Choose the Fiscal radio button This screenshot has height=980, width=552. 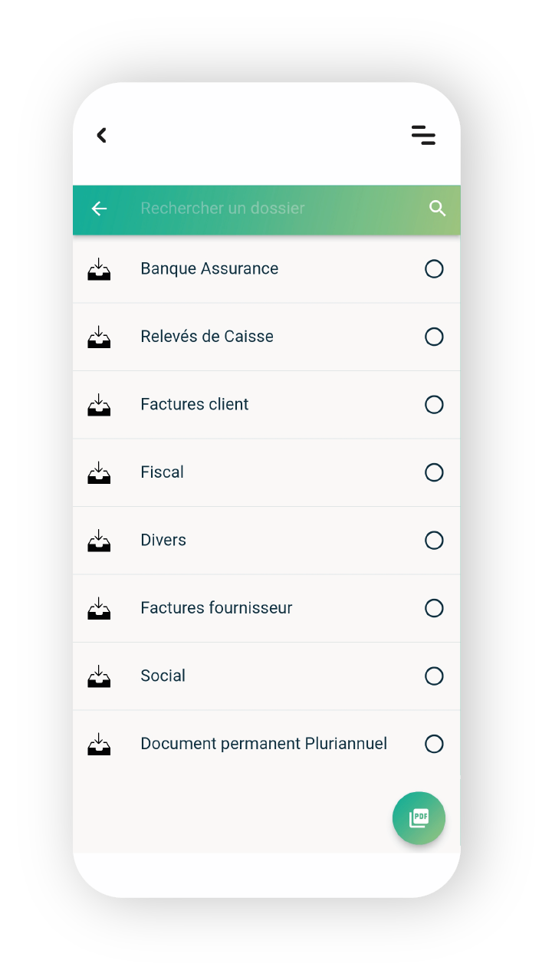click(434, 472)
